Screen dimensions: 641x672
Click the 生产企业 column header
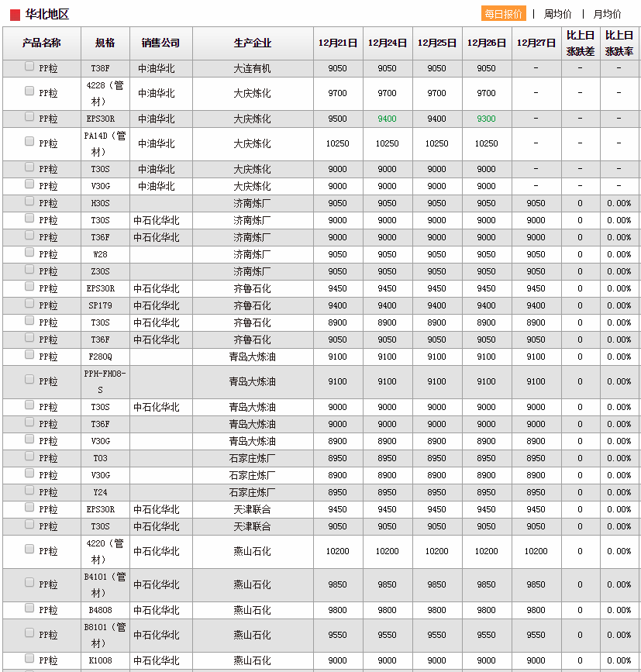click(x=252, y=43)
